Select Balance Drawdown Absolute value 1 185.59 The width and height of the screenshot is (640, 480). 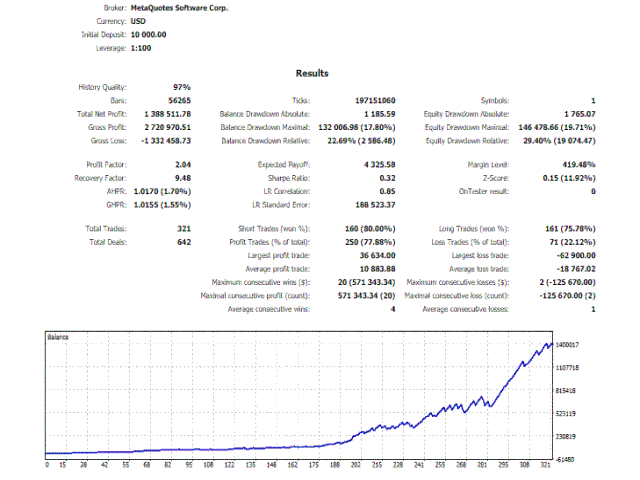[x=380, y=114]
